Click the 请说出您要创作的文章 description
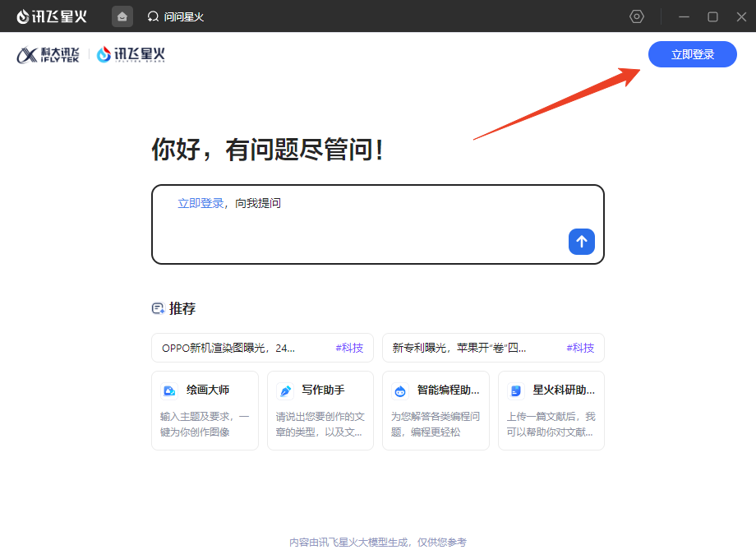The image size is (756, 559). 320,424
